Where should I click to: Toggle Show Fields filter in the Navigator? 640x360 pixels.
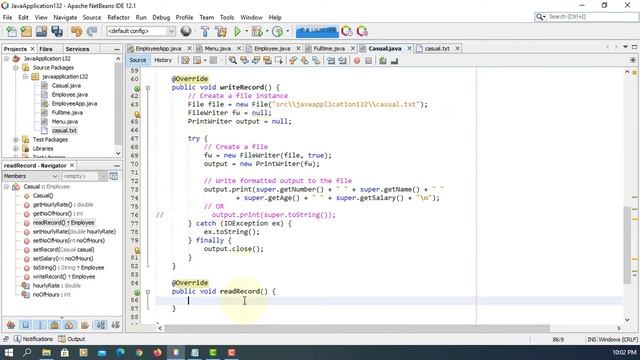pos(26,325)
